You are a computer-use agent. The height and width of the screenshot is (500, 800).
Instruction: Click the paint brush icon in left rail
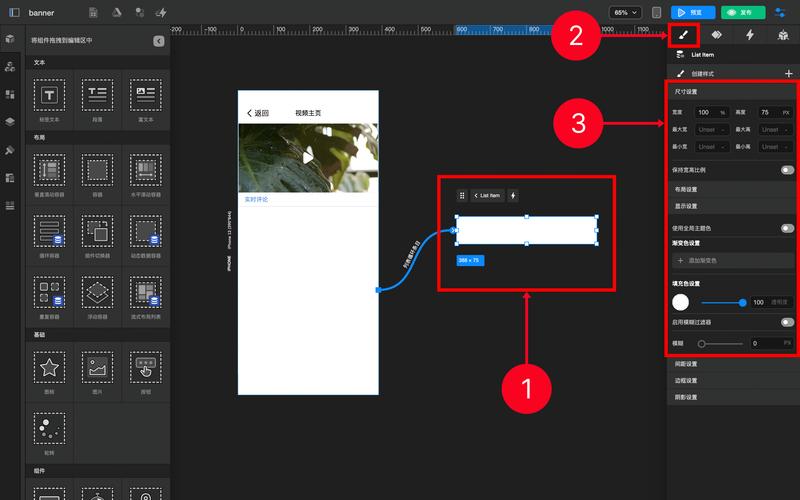tap(10, 150)
